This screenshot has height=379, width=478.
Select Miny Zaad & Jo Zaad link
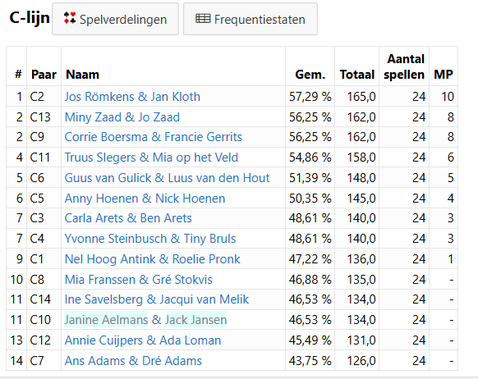point(122,117)
